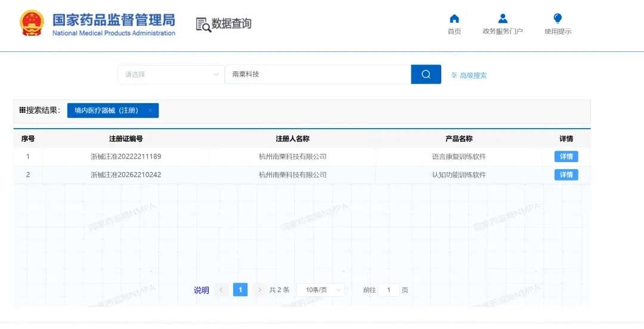The image size is (644, 329).
Task: Click the 序号 column header
Action: (28, 139)
